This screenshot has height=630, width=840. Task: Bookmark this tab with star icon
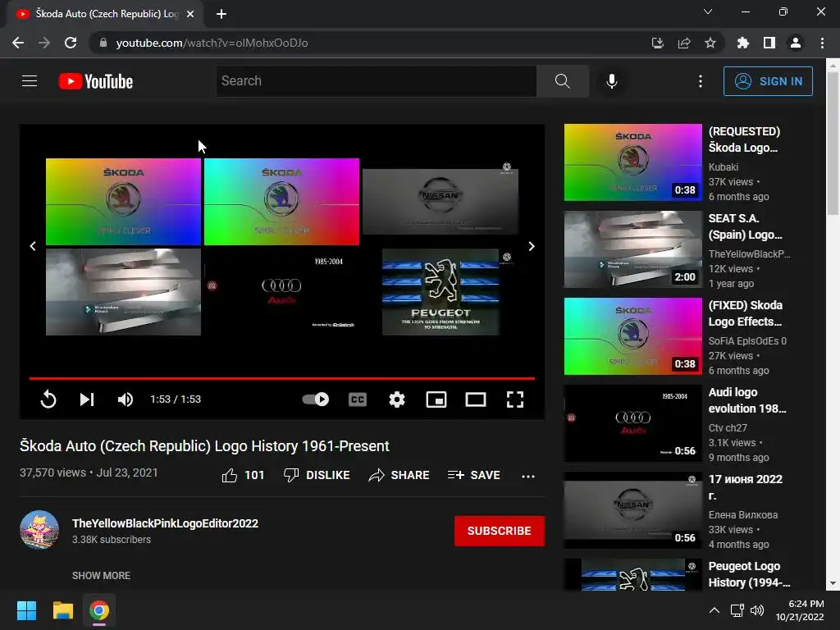click(710, 43)
